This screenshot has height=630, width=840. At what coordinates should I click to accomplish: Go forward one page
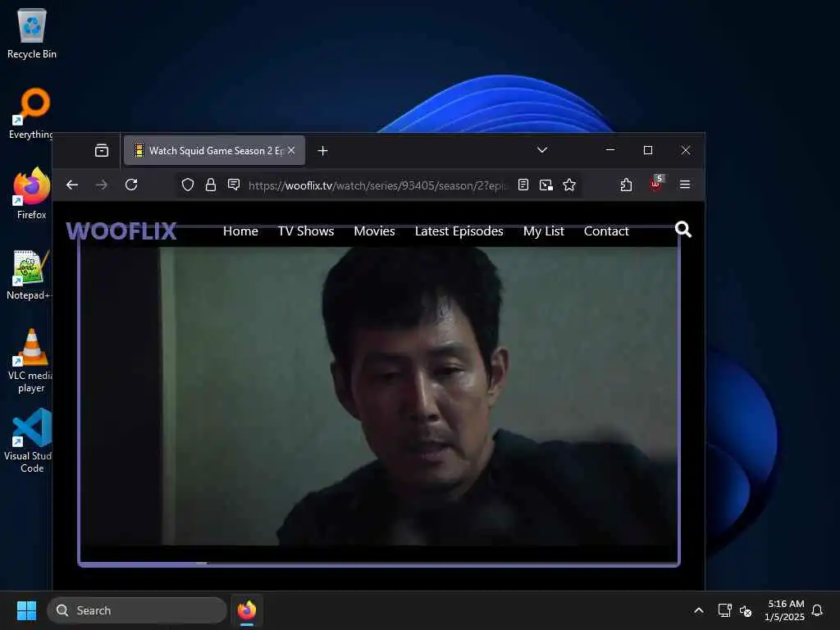tap(101, 185)
